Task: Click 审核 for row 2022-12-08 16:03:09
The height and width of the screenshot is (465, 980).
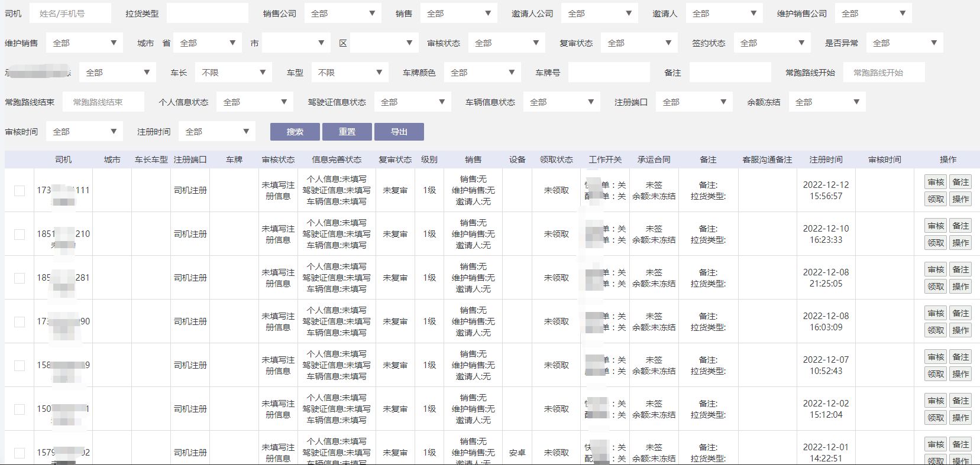Action: (x=936, y=313)
